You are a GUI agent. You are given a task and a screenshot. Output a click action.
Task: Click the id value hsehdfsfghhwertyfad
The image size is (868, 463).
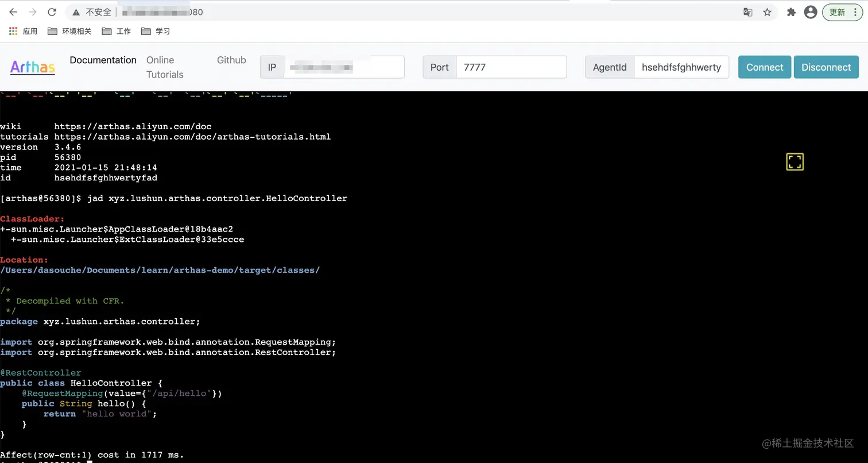(x=106, y=178)
